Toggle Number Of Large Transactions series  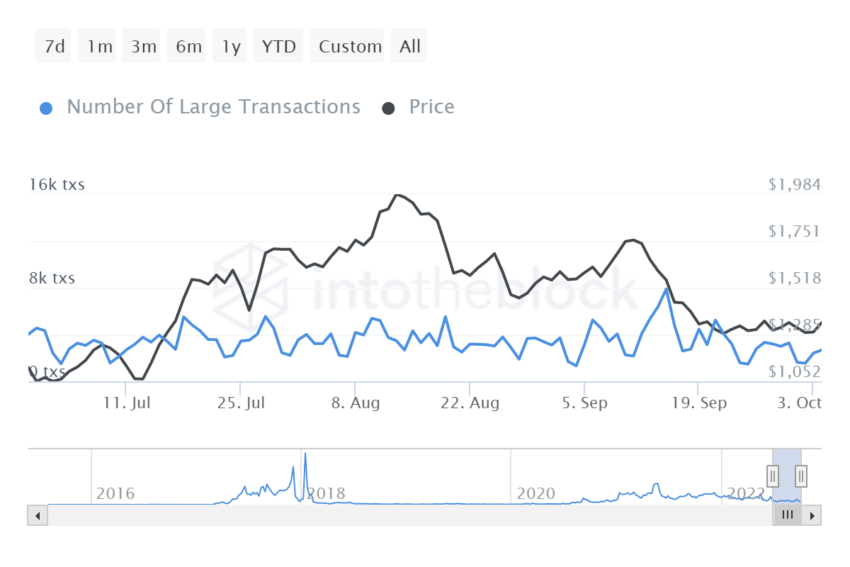click(213, 107)
